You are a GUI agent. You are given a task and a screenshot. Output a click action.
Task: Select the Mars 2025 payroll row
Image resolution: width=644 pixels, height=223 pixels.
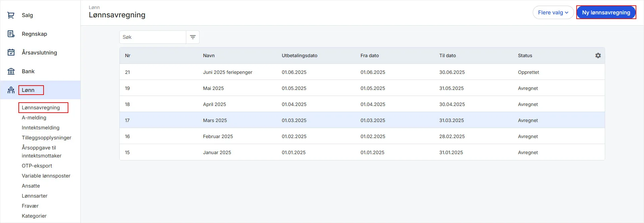tap(215, 120)
